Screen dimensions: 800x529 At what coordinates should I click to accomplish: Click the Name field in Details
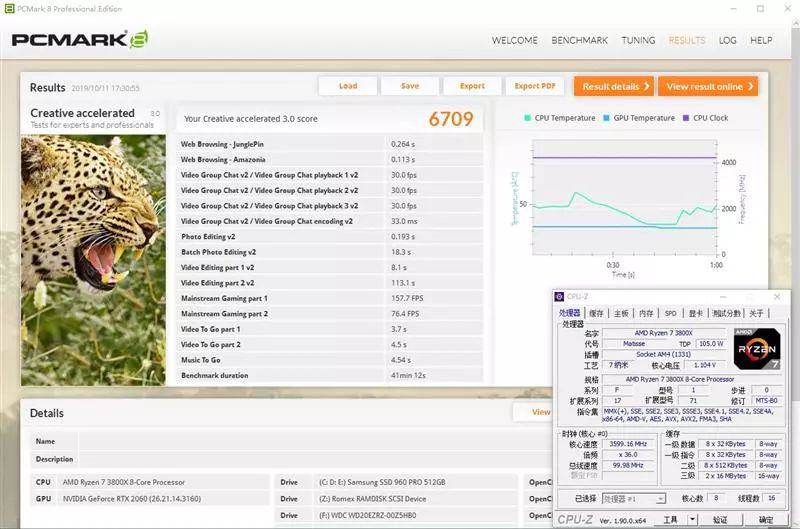click(x=315, y=441)
